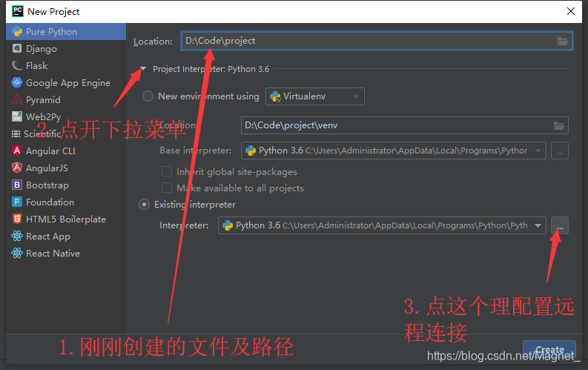Click the Django dj icon
The image size is (588, 370).
pos(17,48)
